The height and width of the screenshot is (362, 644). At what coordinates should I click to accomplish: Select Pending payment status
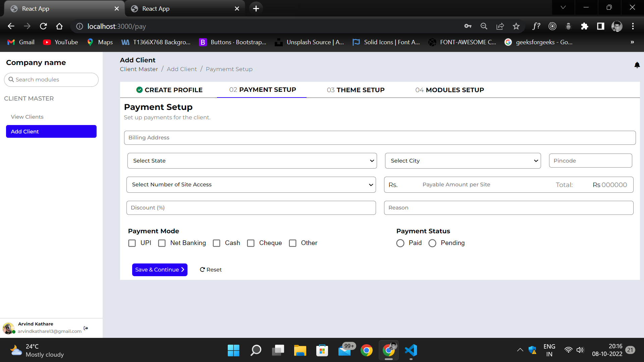(x=432, y=243)
